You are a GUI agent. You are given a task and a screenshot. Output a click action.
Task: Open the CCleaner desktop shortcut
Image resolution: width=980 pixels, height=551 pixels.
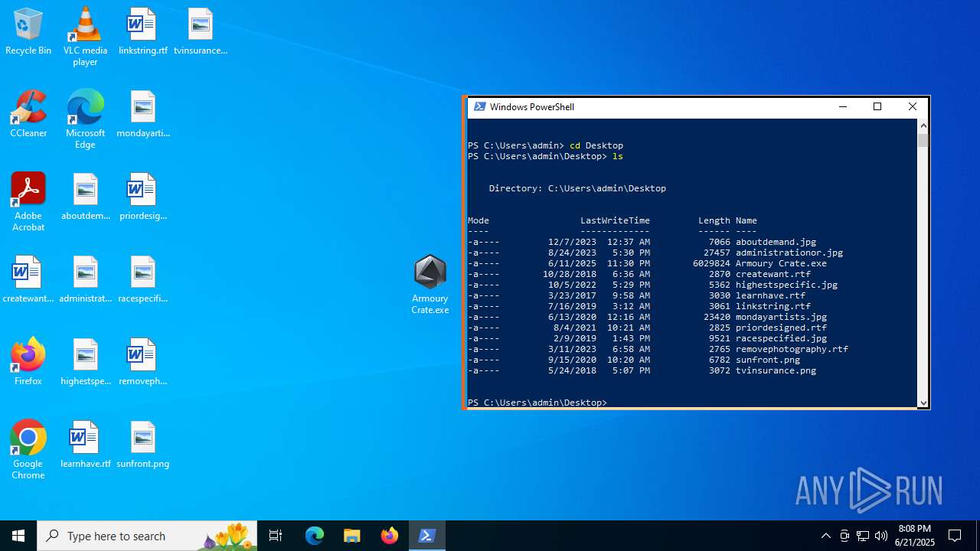[x=28, y=115]
